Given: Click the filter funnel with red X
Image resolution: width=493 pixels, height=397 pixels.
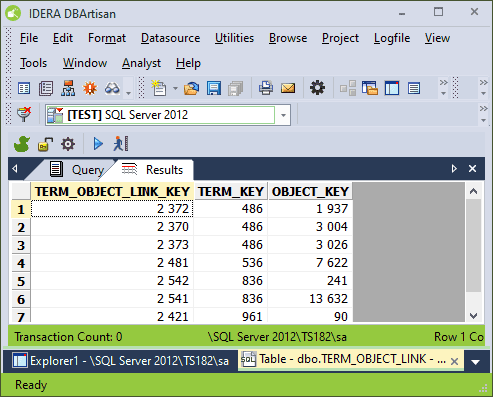Looking at the screenshot, I should pos(24,114).
